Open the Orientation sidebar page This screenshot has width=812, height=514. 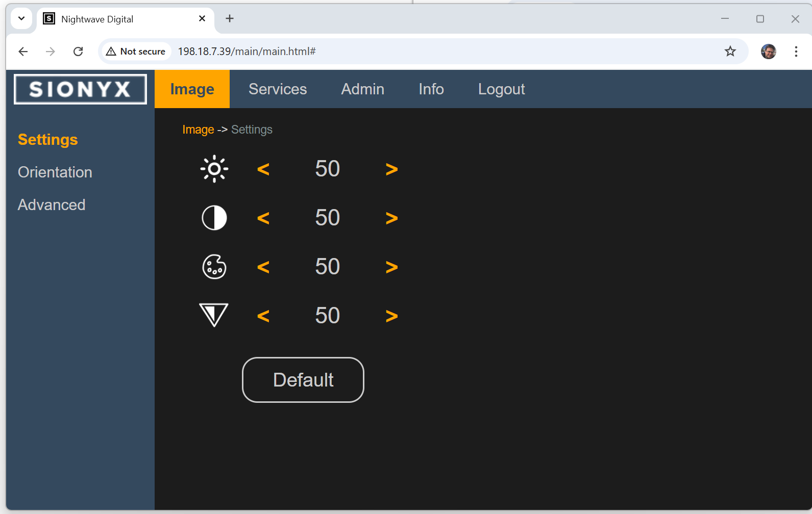pyautogui.click(x=55, y=172)
